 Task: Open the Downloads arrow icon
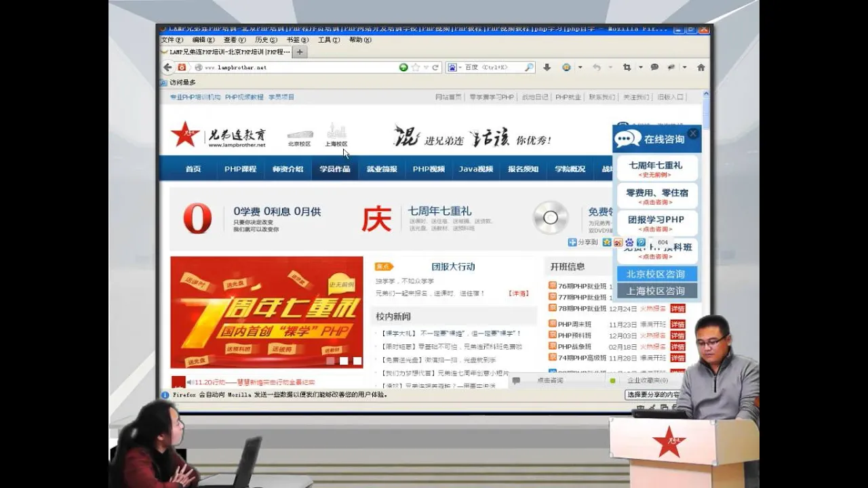(547, 67)
